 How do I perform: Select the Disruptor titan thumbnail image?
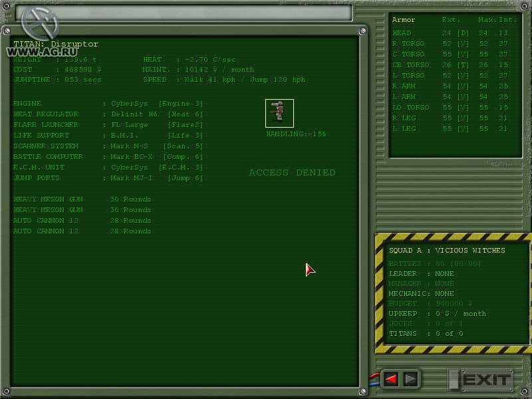click(279, 113)
